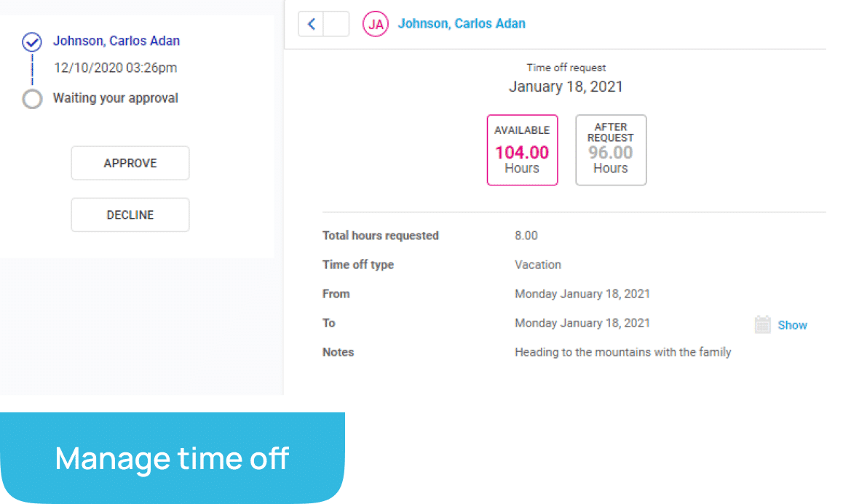843x504 pixels.
Task: Open Johnson, Carlos Adan in timeline
Action: pos(116,41)
